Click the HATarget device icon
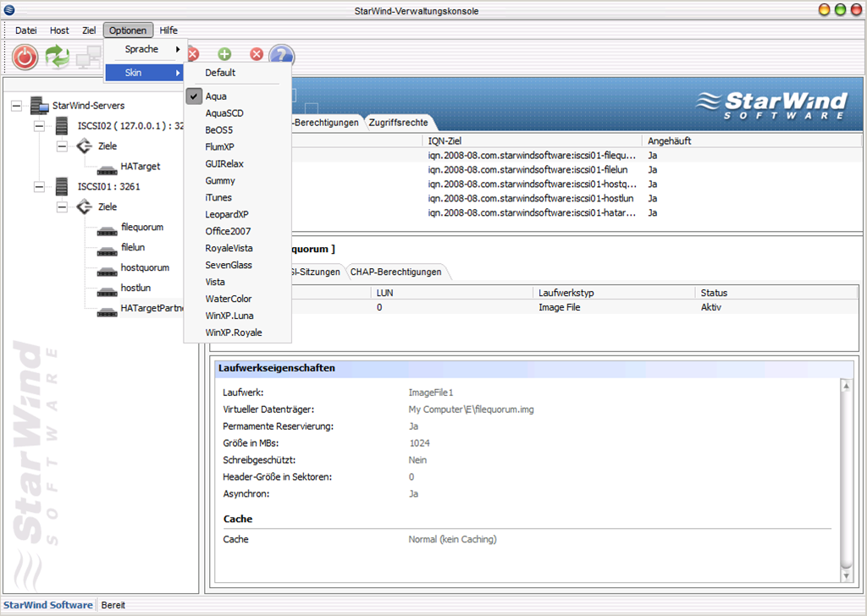The image size is (867, 616). [107, 170]
